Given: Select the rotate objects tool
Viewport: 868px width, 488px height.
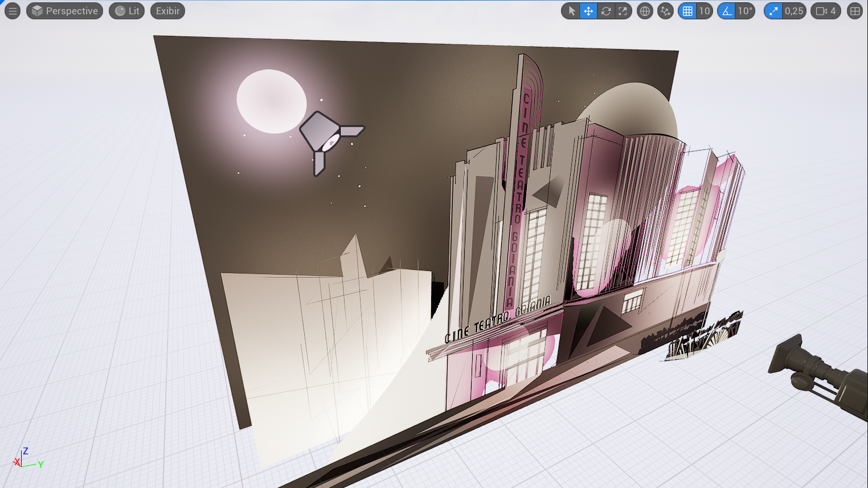Looking at the screenshot, I should coord(606,11).
